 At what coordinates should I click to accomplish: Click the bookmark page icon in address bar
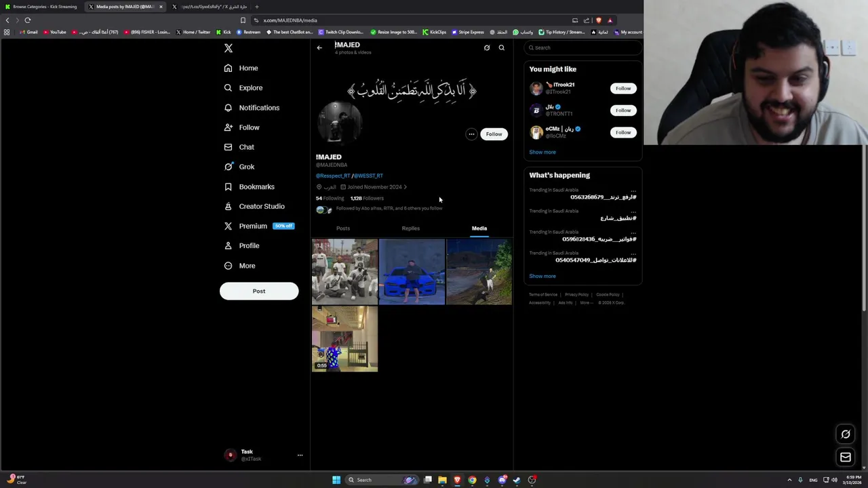coord(243,20)
